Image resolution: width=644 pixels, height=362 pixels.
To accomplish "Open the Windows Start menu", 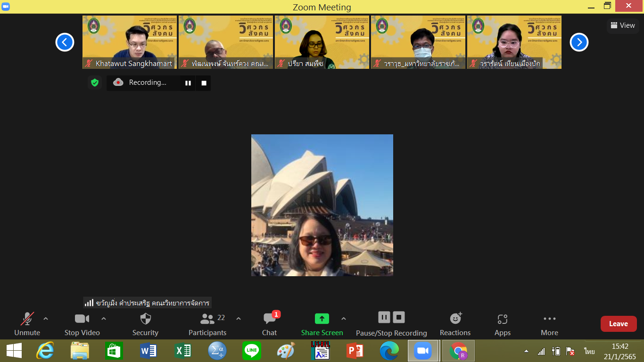I will [14, 351].
